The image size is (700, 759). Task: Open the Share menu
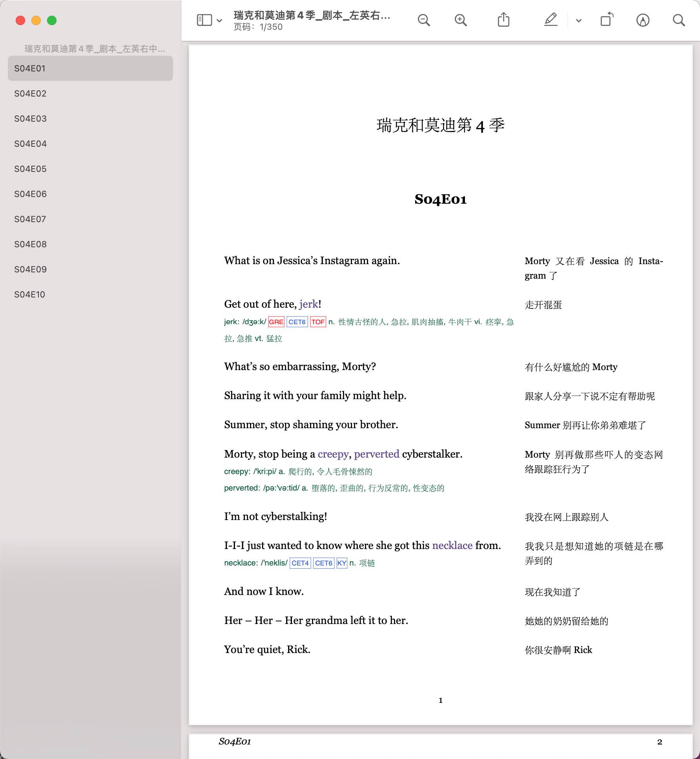(x=503, y=20)
